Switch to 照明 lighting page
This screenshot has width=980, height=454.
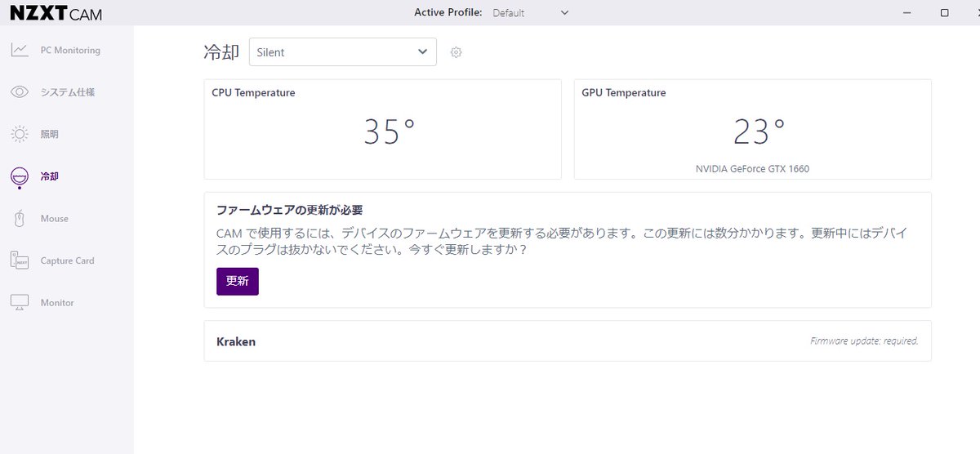[50, 134]
